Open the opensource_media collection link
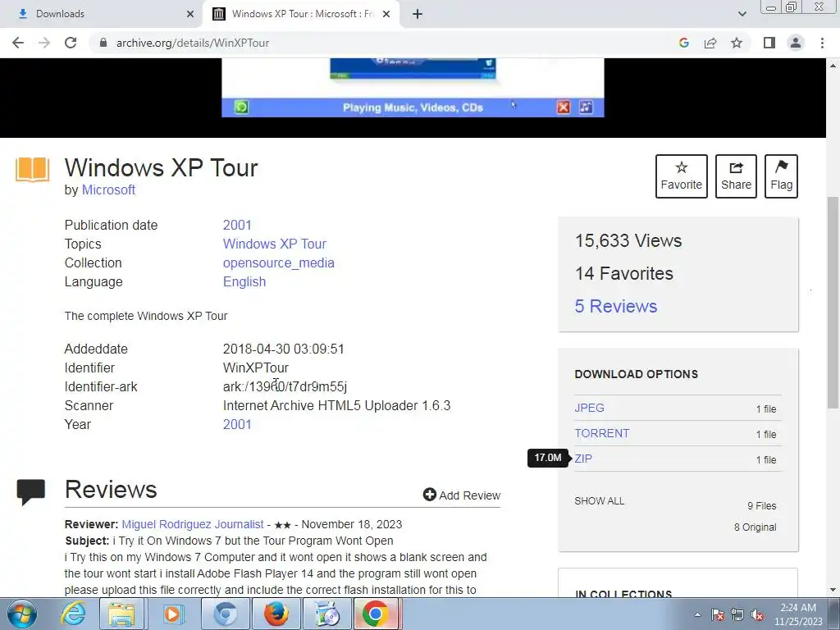Viewport: 840px width, 630px height. point(279,263)
